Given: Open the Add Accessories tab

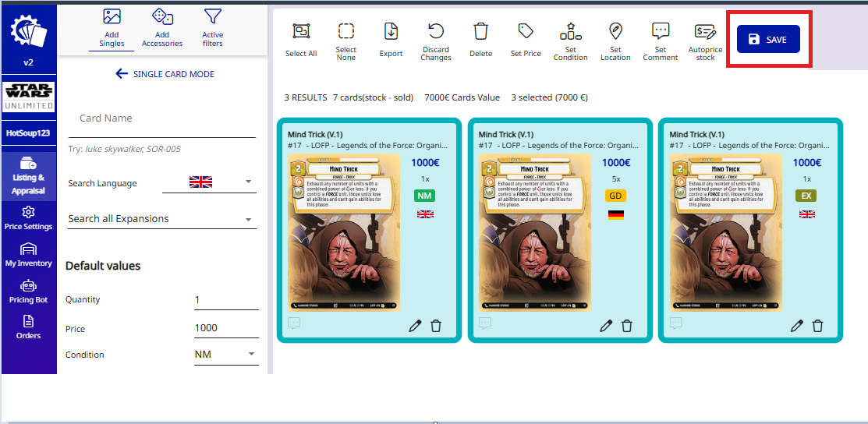Looking at the screenshot, I should pos(162,28).
